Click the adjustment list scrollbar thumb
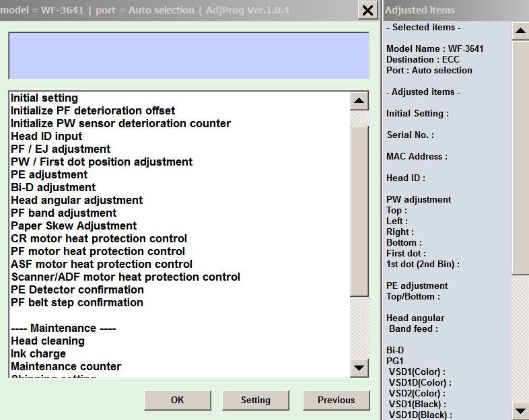Screen dimensions: 529x420 [x=359, y=211]
